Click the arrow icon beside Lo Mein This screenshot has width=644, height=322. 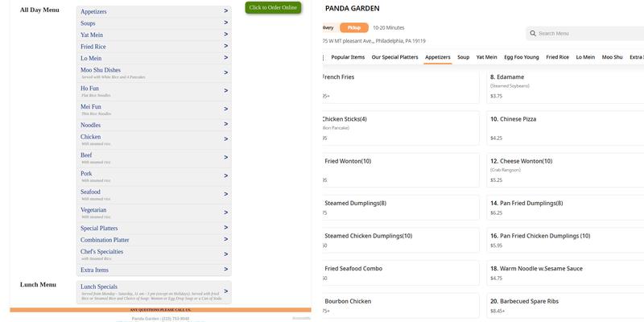point(225,58)
